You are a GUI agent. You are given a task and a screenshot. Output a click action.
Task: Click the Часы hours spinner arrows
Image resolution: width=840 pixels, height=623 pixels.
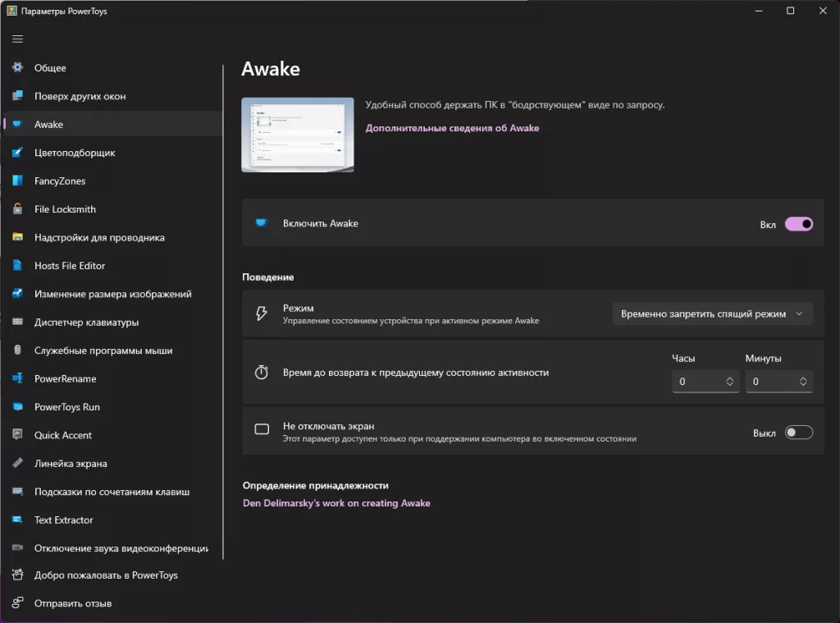tap(729, 382)
